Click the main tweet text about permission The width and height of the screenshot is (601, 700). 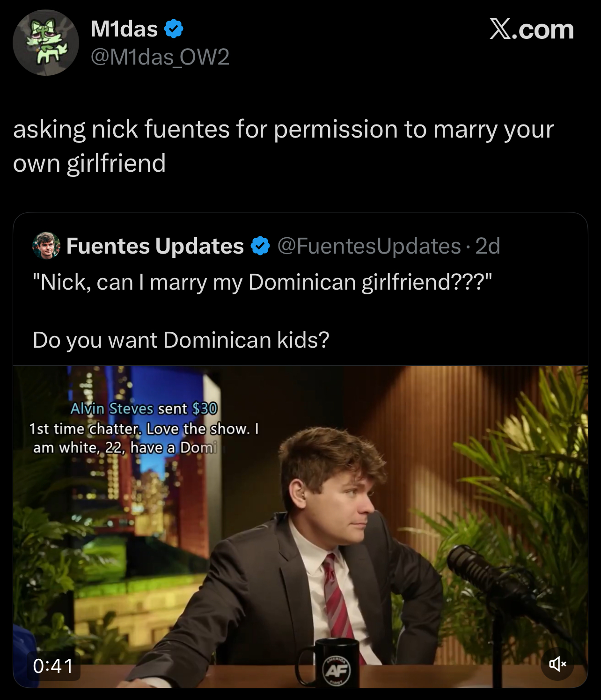click(x=283, y=146)
